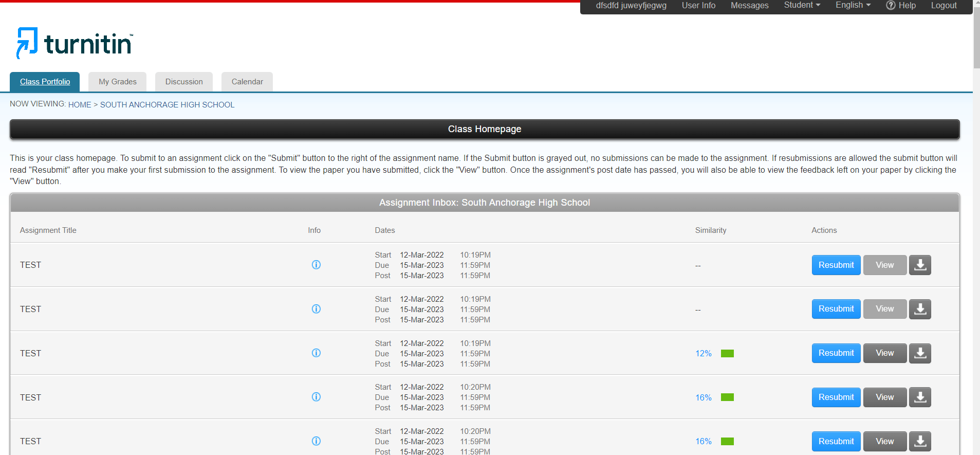
Task: Click View on the bottom TEST assignment
Action: [885, 442]
